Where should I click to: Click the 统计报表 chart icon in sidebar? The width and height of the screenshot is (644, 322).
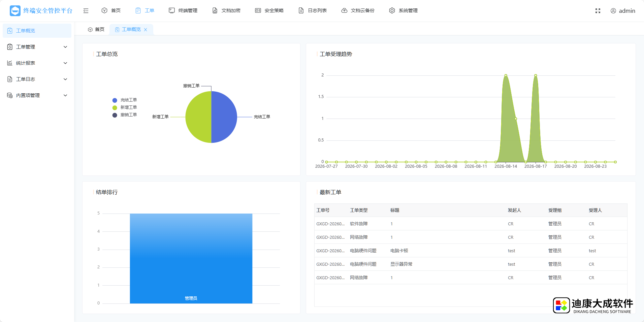coord(10,63)
